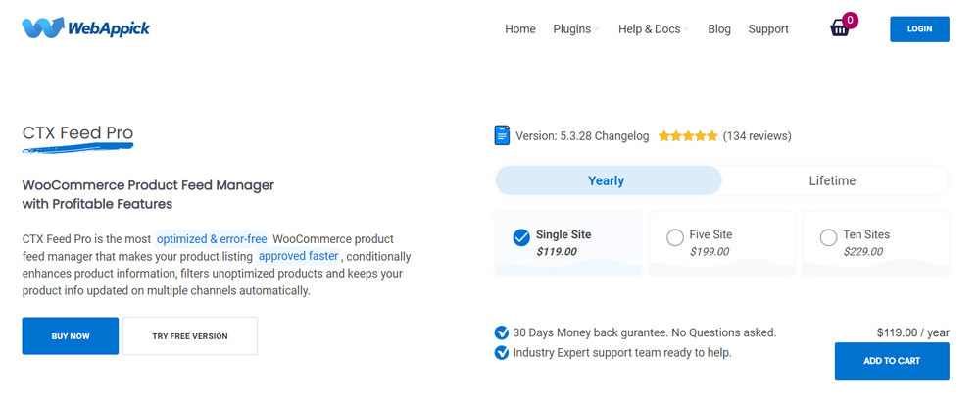Expand the Help & Docs menu

pos(653,29)
